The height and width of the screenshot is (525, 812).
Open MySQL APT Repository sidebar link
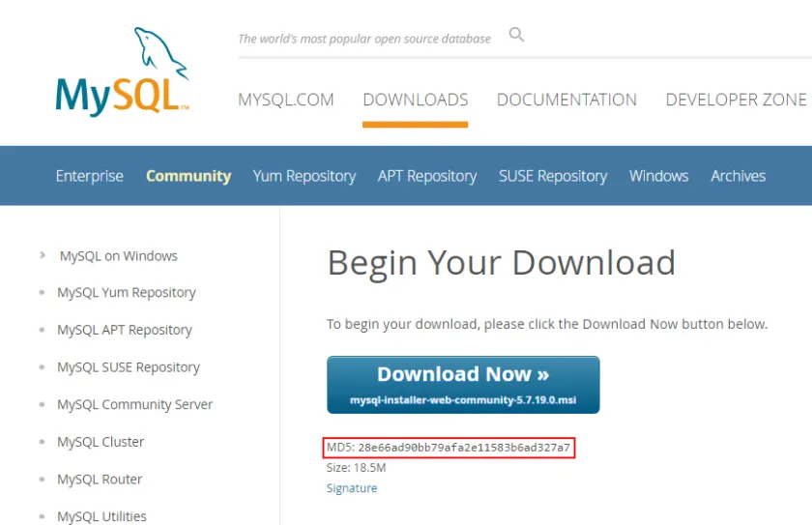coord(125,330)
